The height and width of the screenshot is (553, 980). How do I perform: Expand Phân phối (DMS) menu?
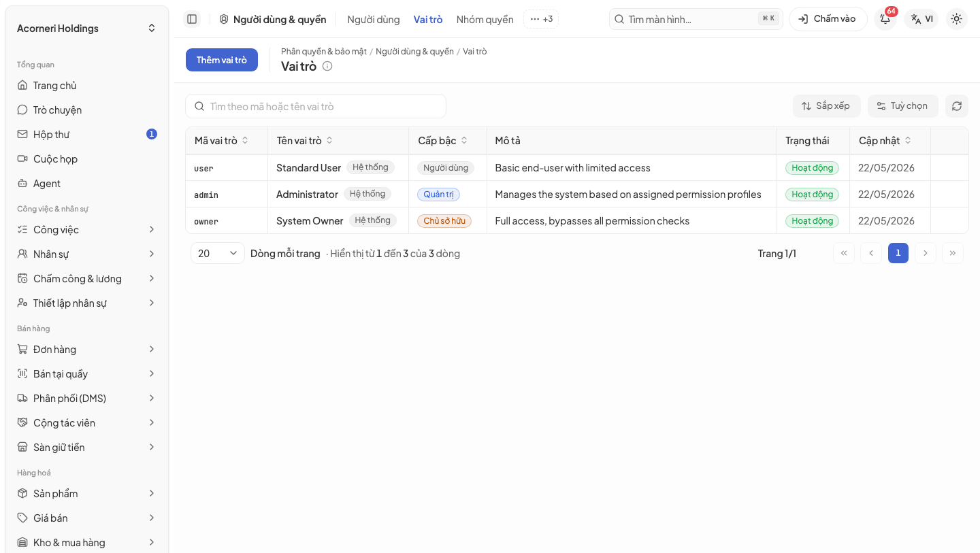pos(87,399)
